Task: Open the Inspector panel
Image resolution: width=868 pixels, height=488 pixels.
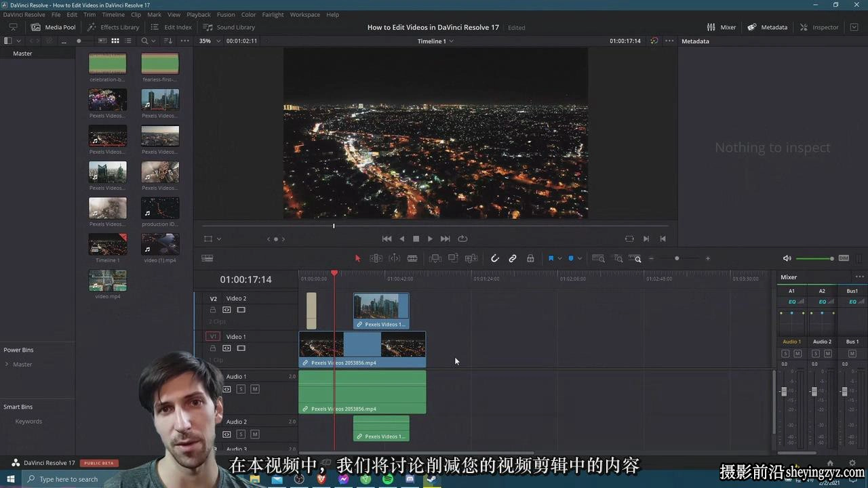Action: point(819,27)
